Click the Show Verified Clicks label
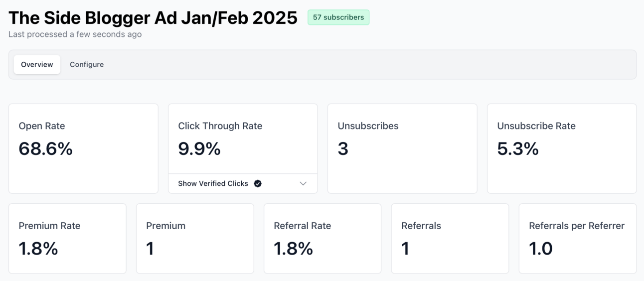Screen dimensions: 644x281 (x=213, y=183)
